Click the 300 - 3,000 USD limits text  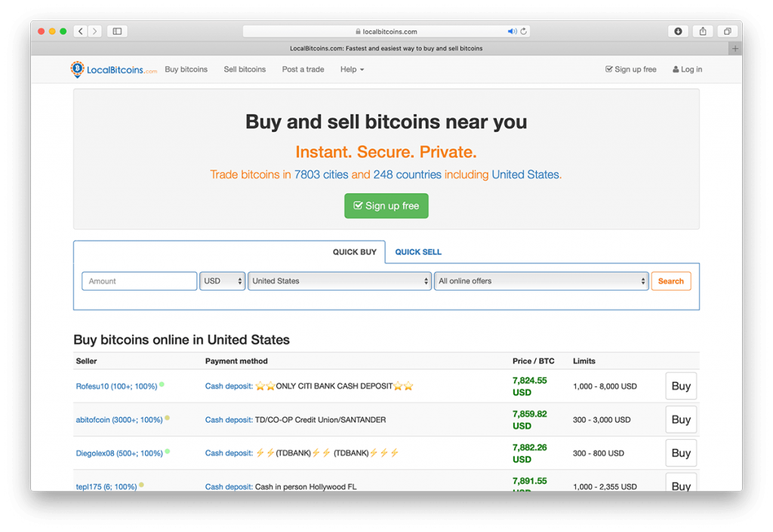(x=602, y=420)
